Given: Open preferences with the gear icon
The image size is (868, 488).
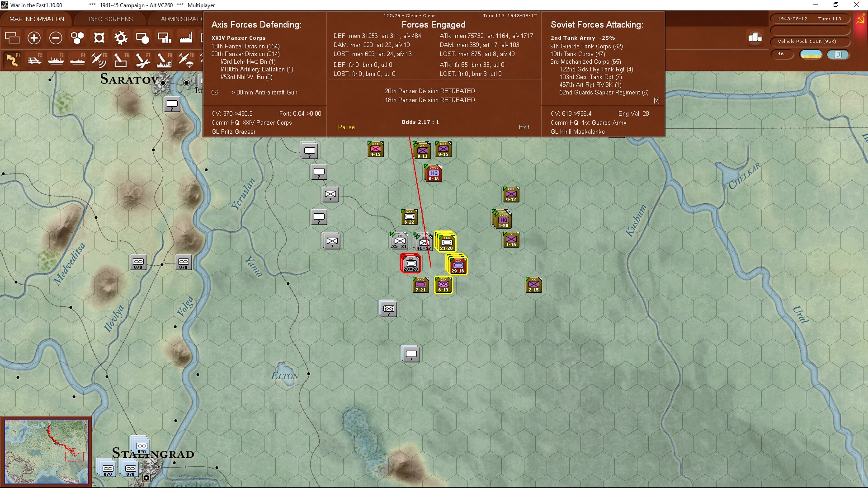Looking at the screenshot, I should point(121,38).
